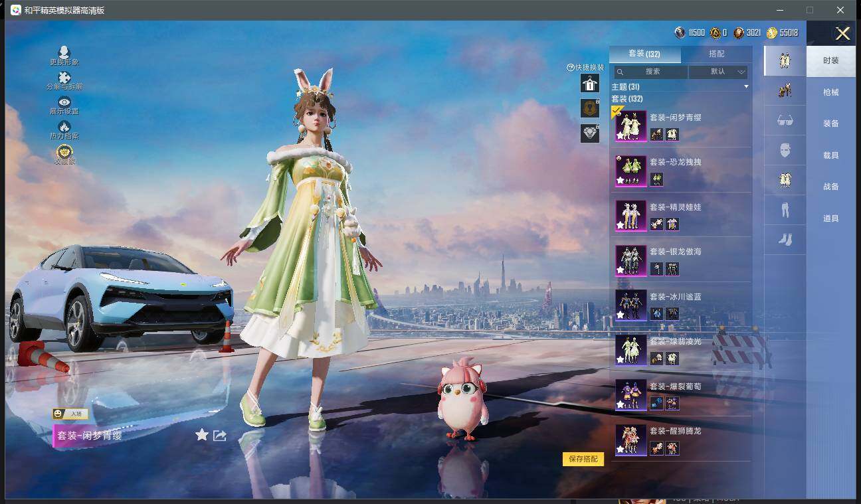
Task: Click the right item icon under 套装-爆裂葡萄
Action: pos(672,404)
